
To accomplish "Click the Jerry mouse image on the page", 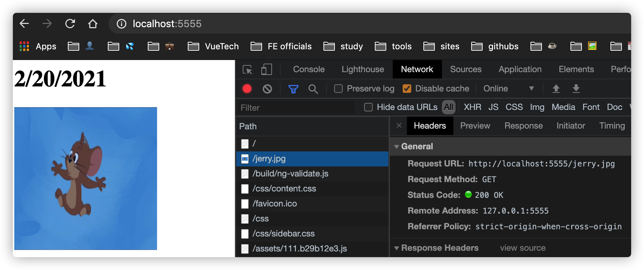I will tap(86, 179).
